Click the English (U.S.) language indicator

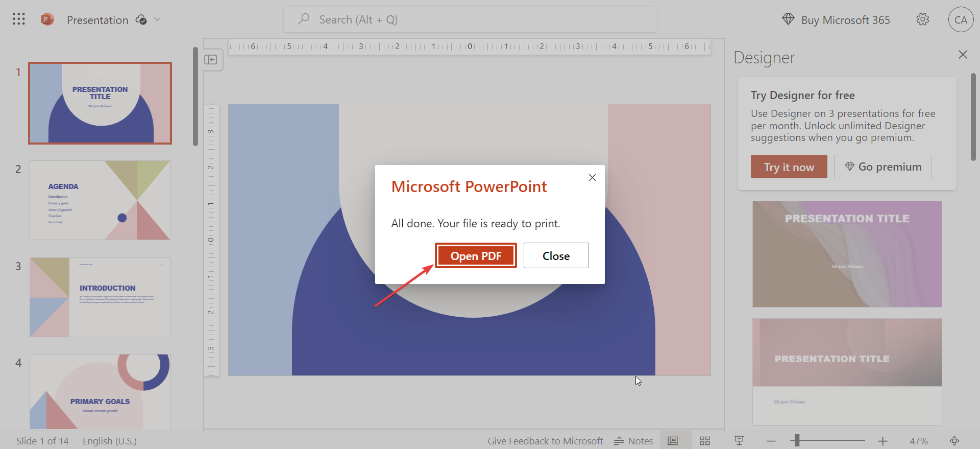tap(110, 441)
